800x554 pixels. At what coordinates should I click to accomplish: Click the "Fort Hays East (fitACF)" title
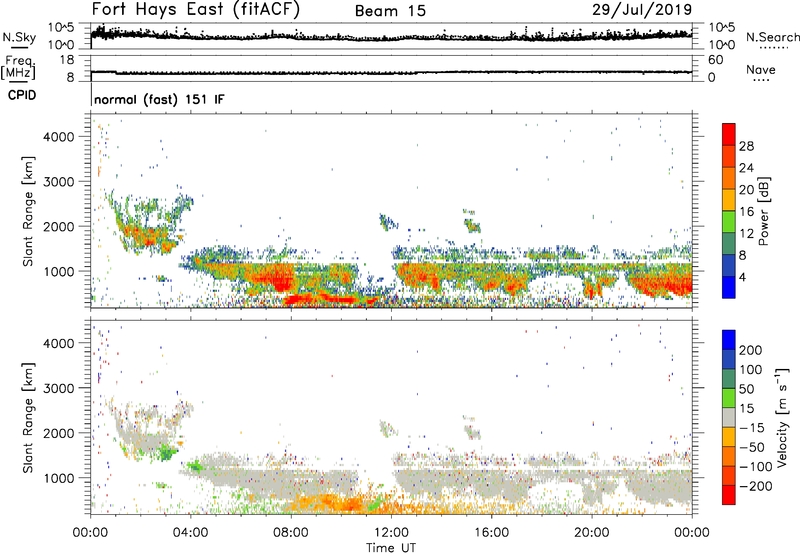pos(195,10)
